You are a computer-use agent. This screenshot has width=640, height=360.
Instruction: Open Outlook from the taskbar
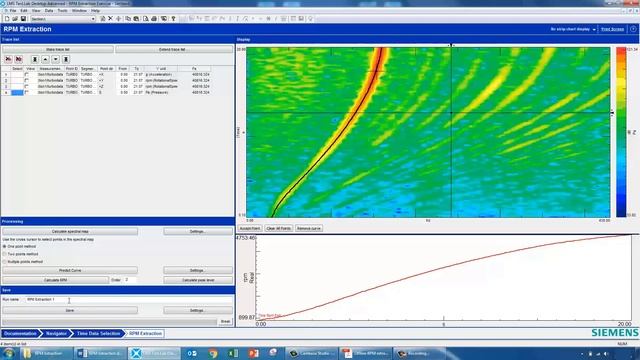192,353
